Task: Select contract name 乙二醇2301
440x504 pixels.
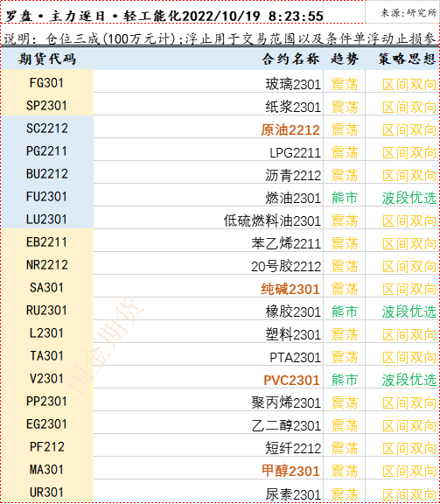Action: pyautogui.click(x=286, y=425)
